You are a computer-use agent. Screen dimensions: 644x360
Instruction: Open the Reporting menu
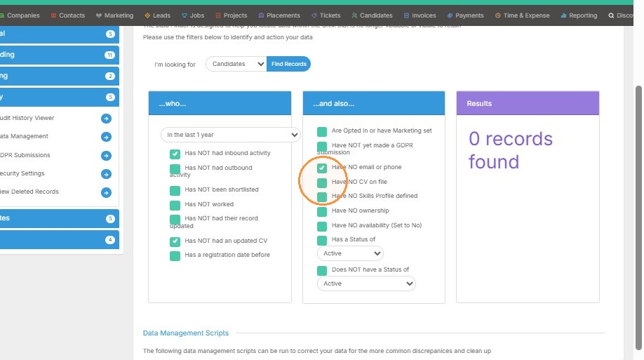(579, 15)
